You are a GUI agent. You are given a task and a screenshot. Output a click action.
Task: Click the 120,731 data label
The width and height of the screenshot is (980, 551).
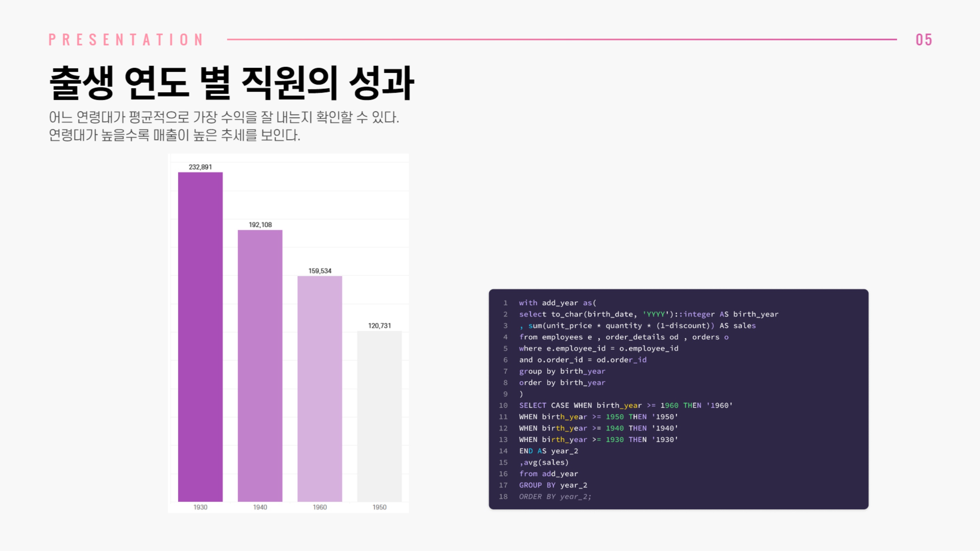[379, 325]
